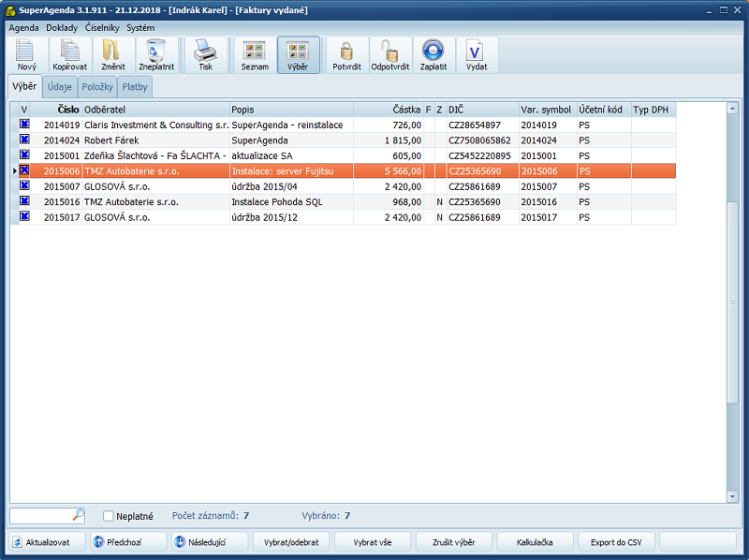Enable the Neplatné checkbox
The width and height of the screenshot is (749, 560).
pyautogui.click(x=109, y=516)
